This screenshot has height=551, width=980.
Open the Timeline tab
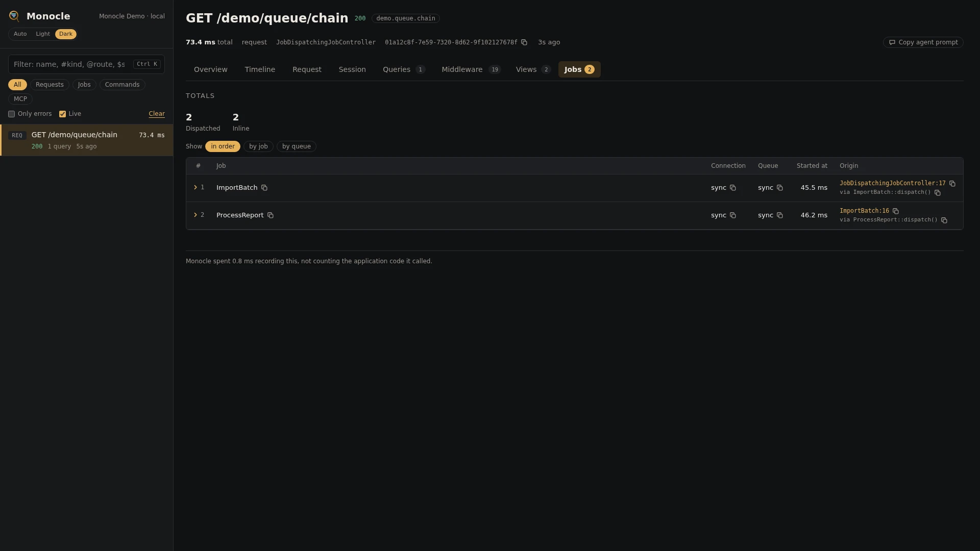click(260, 69)
